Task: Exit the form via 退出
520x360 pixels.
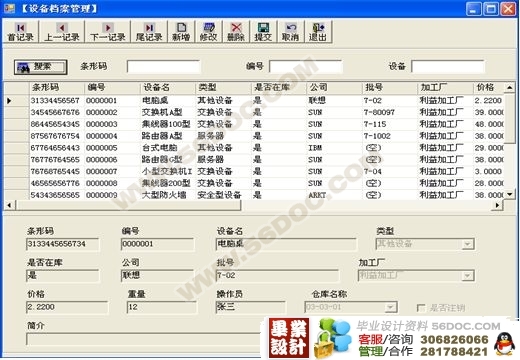Action: pyautogui.click(x=318, y=32)
